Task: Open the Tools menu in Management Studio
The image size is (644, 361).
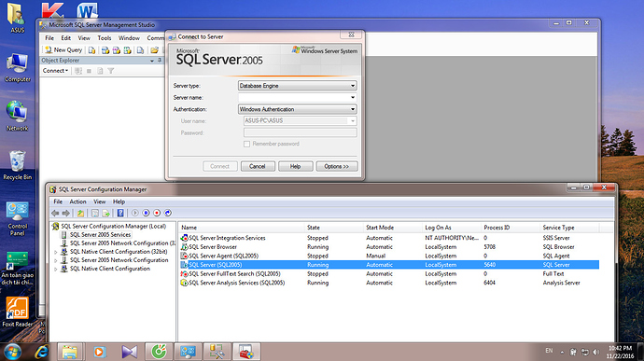Action: pyautogui.click(x=105, y=38)
